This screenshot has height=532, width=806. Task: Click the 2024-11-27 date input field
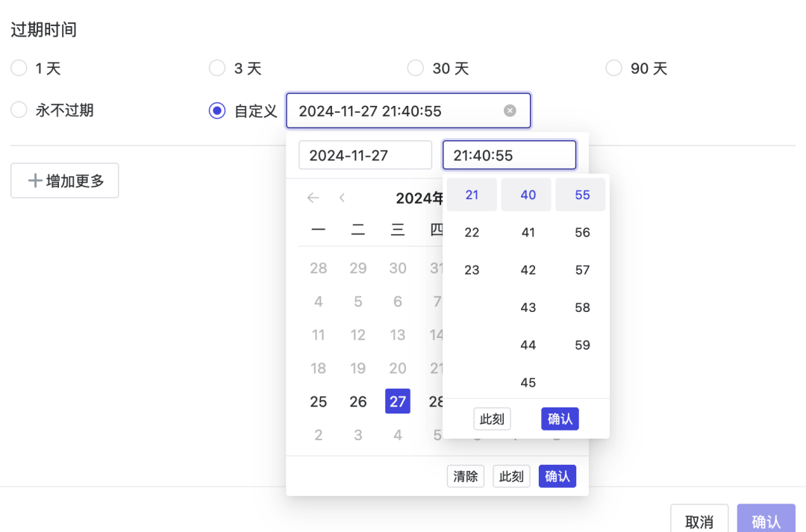pyautogui.click(x=365, y=155)
